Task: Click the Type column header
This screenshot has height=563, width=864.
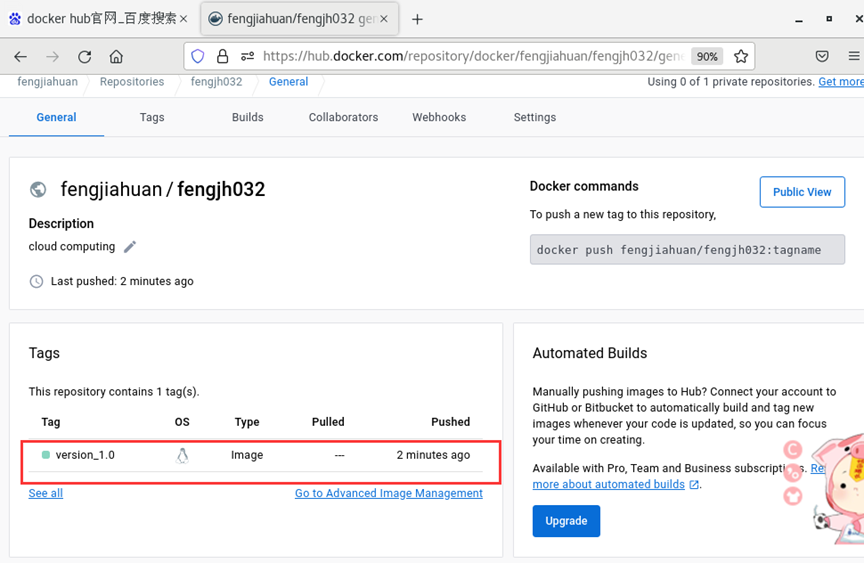Action: point(247,422)
